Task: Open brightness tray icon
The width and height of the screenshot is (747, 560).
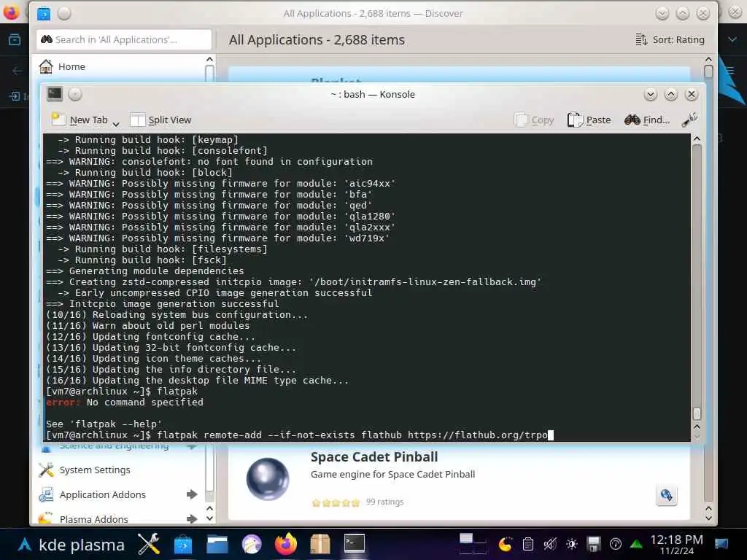Action: (x=572, y=544)
